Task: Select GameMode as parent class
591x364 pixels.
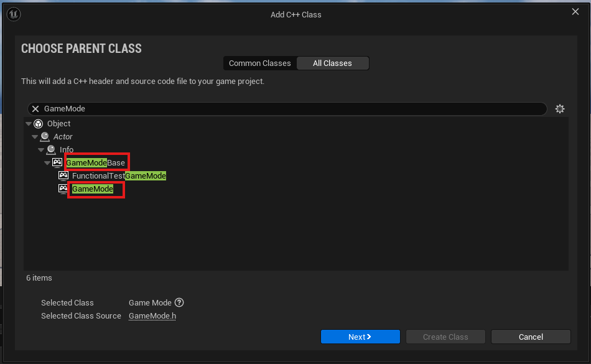Action: [296, 189]
